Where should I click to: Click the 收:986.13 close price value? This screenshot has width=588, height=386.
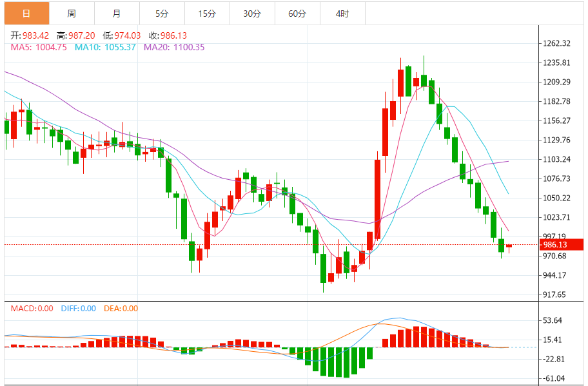pyautogui.click(x=168, y=35)
